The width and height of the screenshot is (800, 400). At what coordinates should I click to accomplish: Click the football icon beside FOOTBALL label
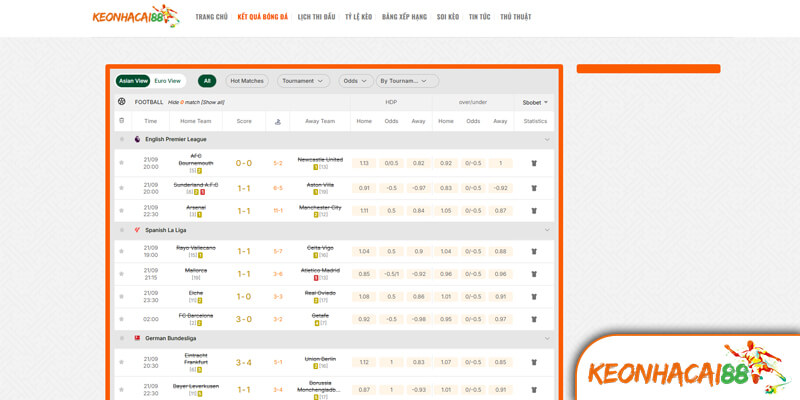coord(122,102)
